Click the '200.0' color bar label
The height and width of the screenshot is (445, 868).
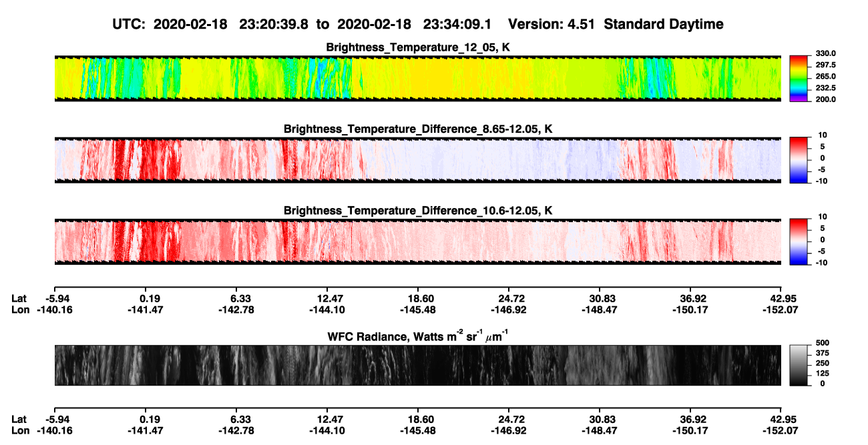pos(825,99)
